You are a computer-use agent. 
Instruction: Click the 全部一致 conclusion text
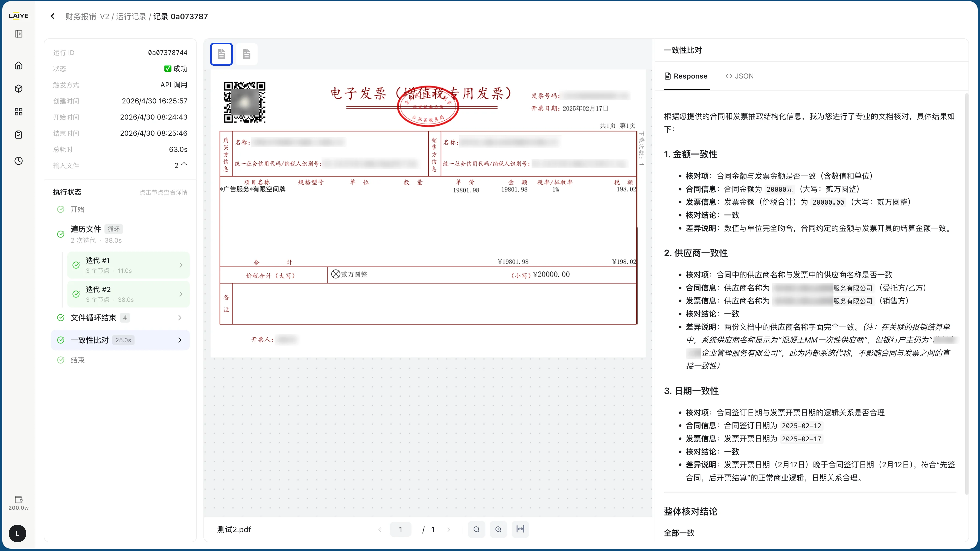point(679,533)
